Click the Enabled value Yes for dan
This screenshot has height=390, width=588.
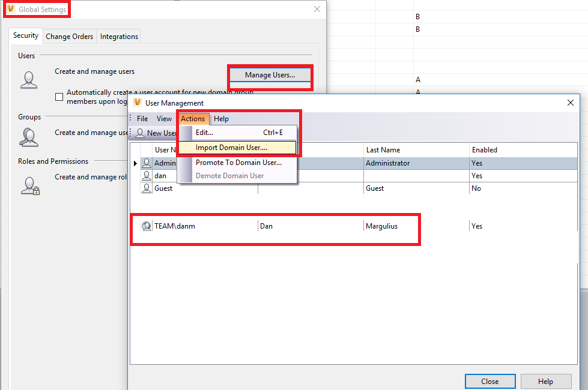tap(477, 176)
